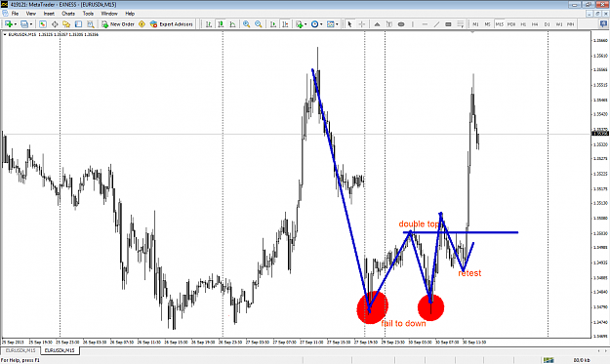Open the View menu

(30, 14)
